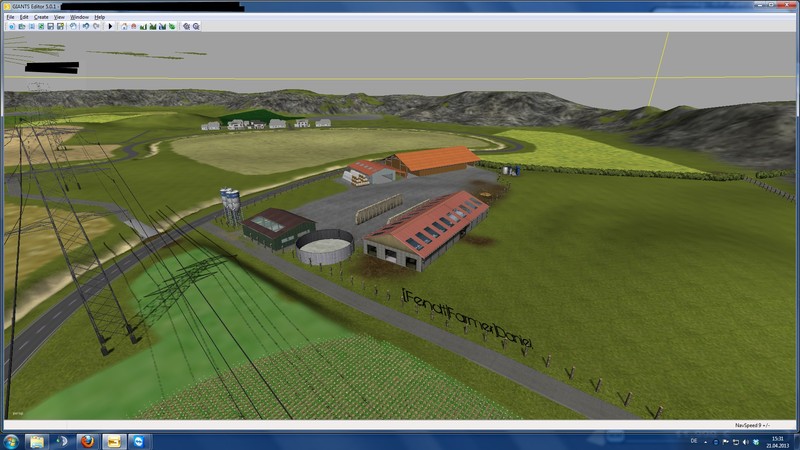Image resolution: width=800 pixels, height=450 pixels.
Task: Click the twin blue silos in viewport
Action: [230, 205]
